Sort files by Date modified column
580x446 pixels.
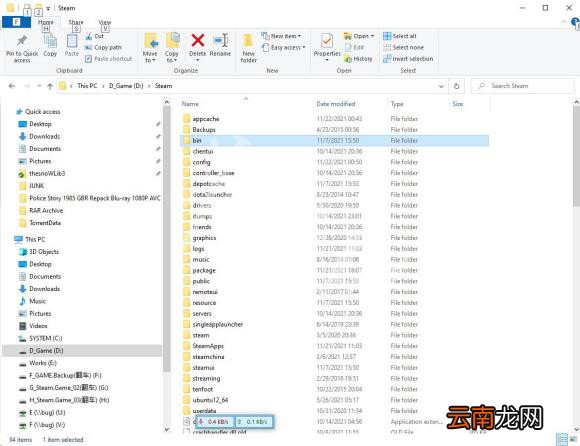click(x=336, y=104)
